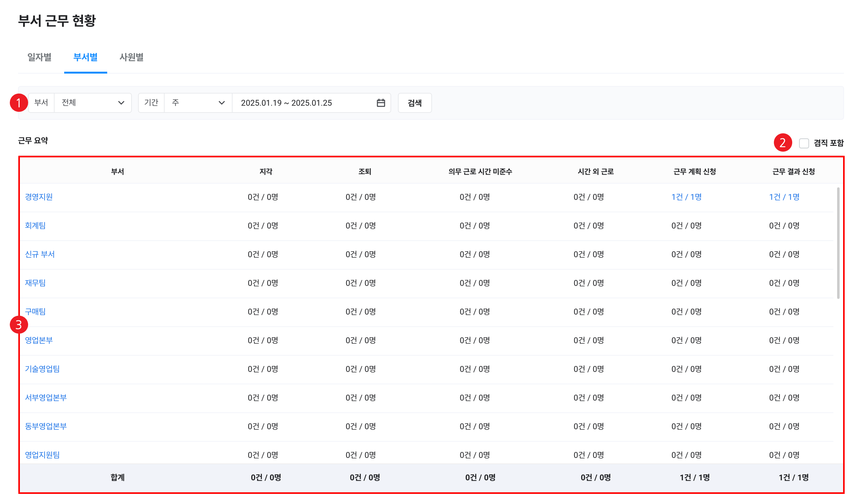Click the table's vertical scrollbar
The height and width of the screenshot is (504, 863).
(838, 243)
